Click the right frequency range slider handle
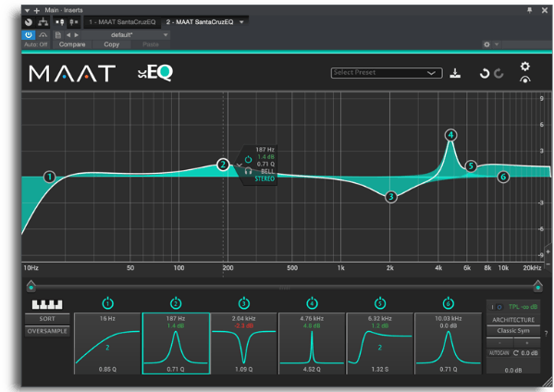 (x=537, y=286)
